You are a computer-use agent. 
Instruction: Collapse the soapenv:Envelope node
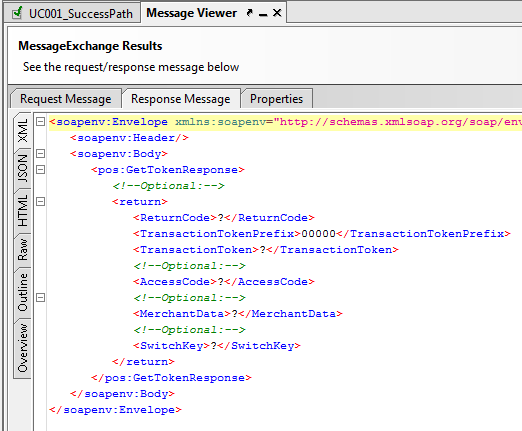(40, 122)
